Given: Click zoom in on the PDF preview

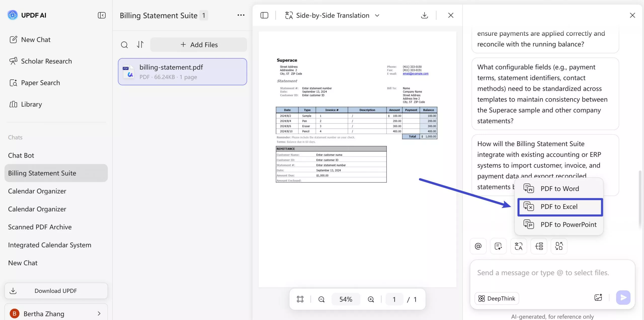Looking at the screenshot, I should (371, 299).
